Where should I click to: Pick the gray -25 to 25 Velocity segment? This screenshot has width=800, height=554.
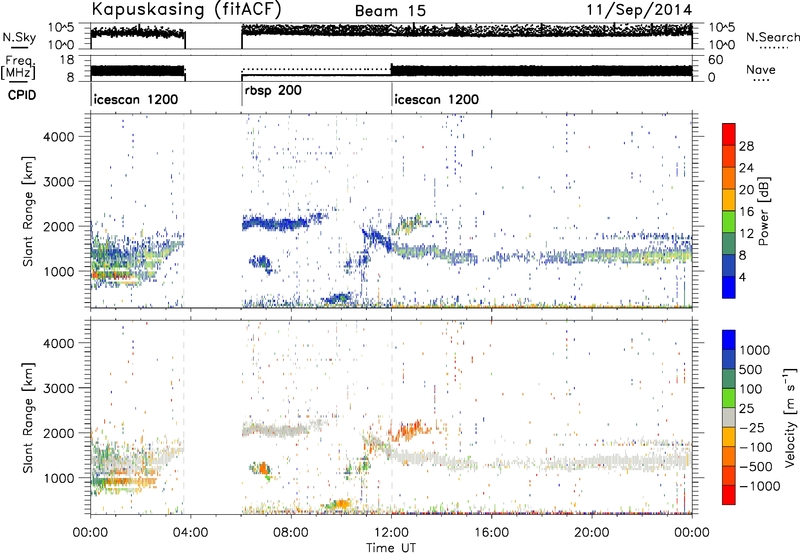(x=729, y=418)
